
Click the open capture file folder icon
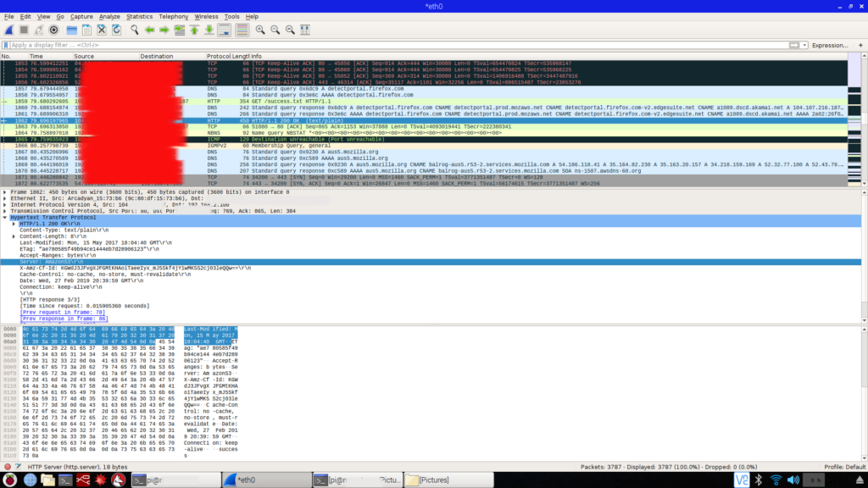point(71,30)
